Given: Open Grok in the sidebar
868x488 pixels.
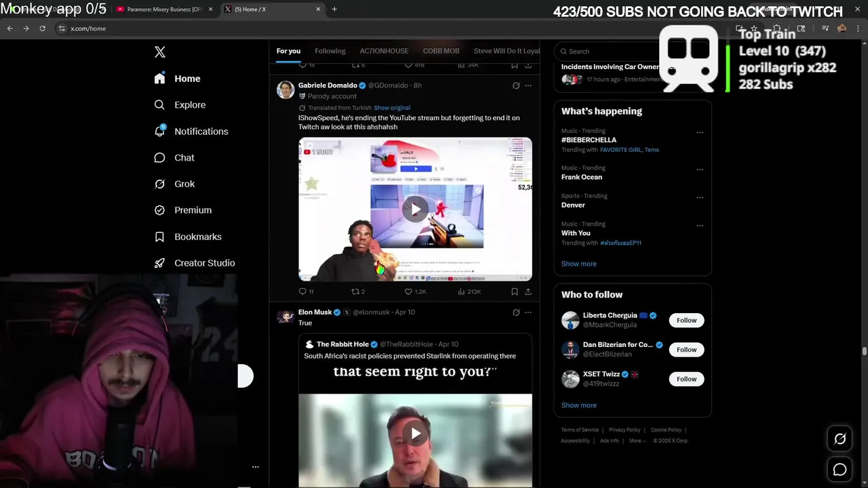Looking at the screenshot, I should tap(174, 184).
